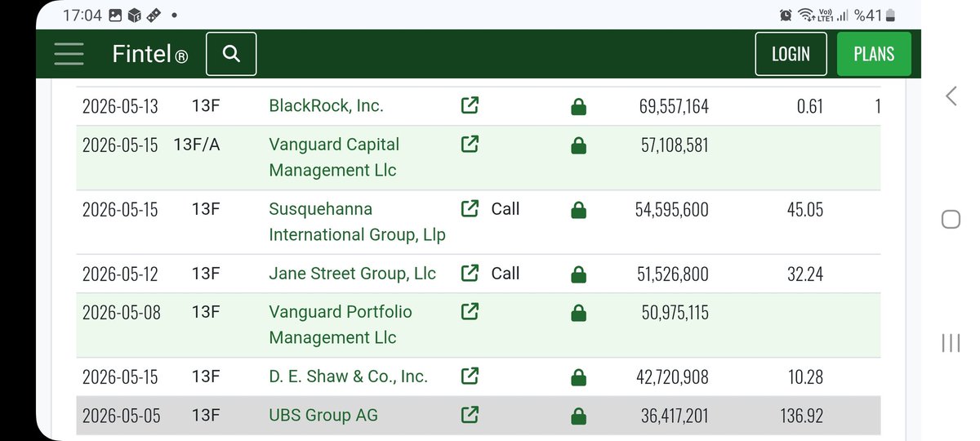Tap Android home navigation button
Viewport: 980px width, 441px height.
tap(951, 219)
